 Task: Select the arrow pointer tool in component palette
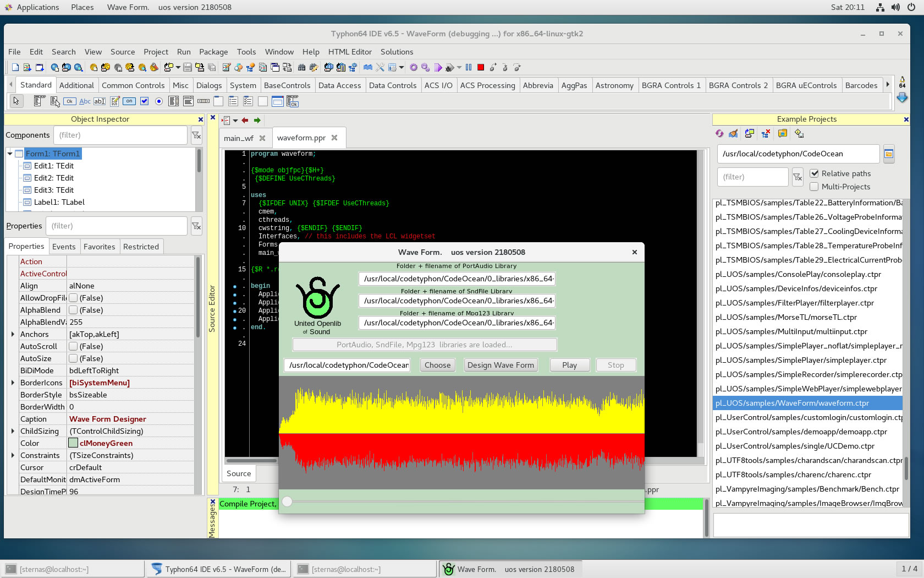16,101
